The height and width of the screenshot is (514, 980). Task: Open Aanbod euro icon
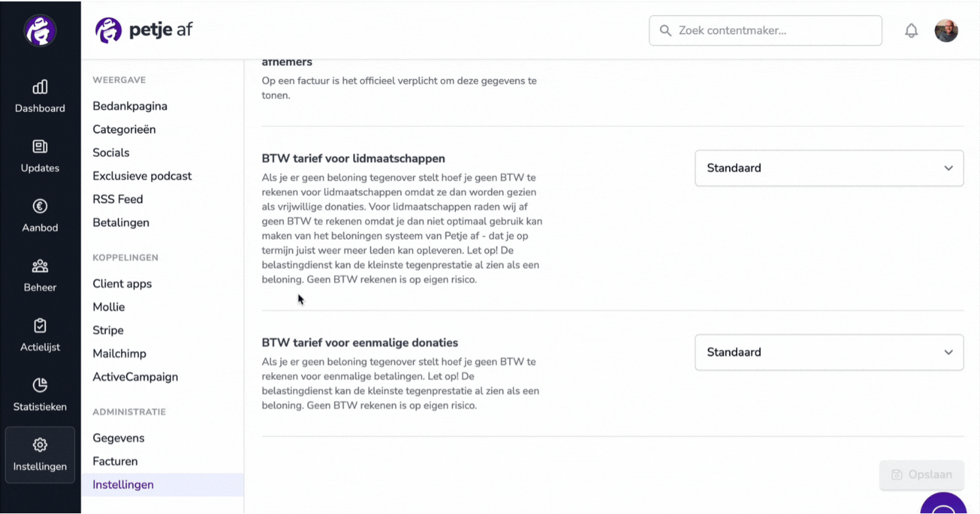click(40, 206)
